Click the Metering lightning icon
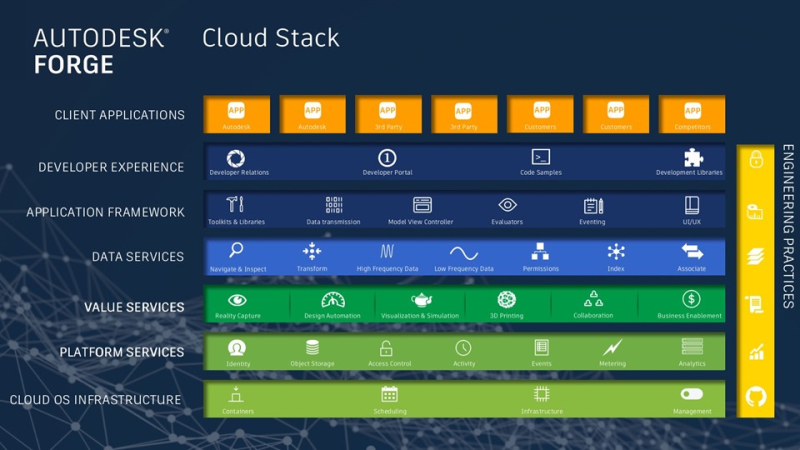The width and height of the screenshot is (800, 450). tap(612, 347)
